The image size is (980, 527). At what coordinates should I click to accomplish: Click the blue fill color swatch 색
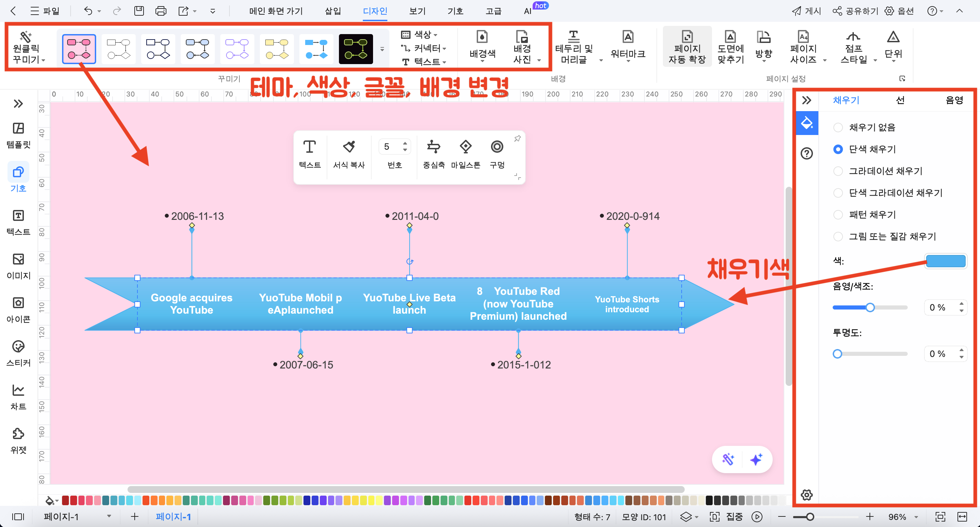[x=945, y=261]
